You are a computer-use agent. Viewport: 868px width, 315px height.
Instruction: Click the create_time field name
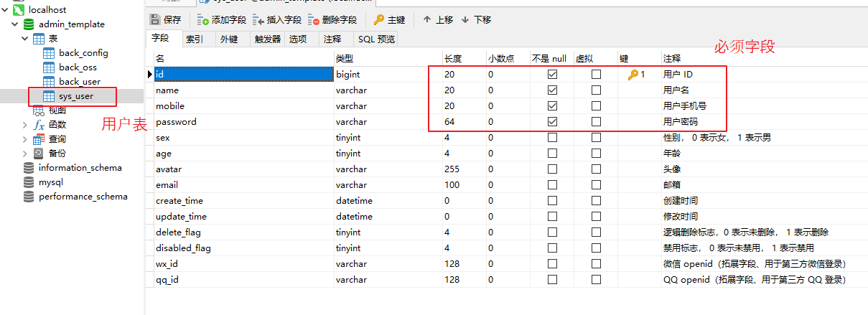click(x=179, y=201)
